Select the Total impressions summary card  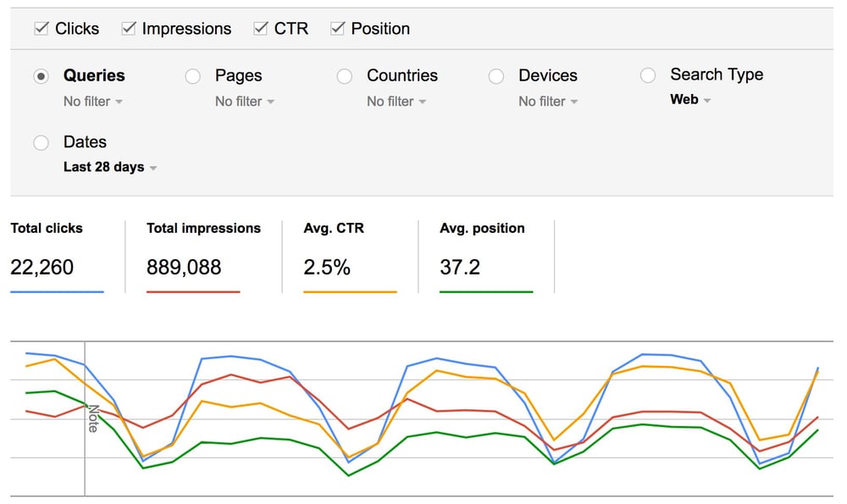pyautogui.click(x=203, y=254)
